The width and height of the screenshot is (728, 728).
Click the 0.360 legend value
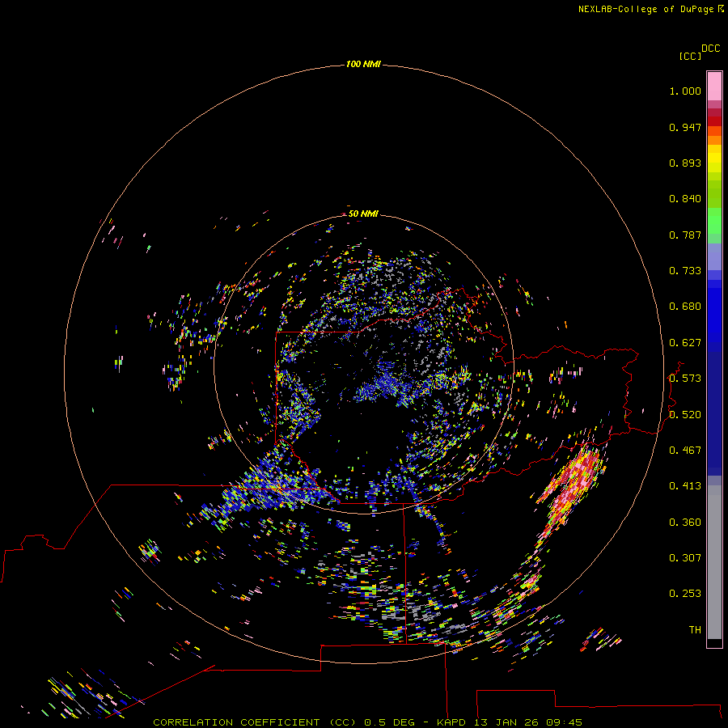tap(685, 523)
